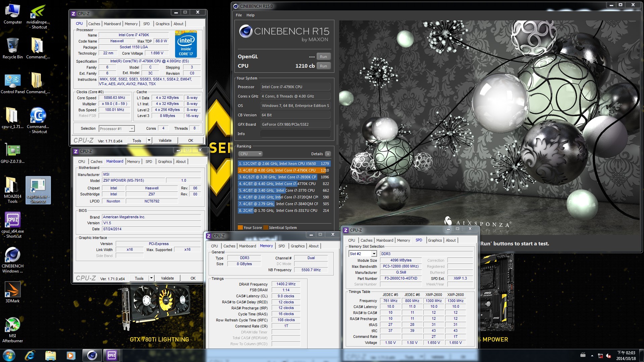Click Validate in the Mainboard CPU-Z window

[x=167, y=278]
